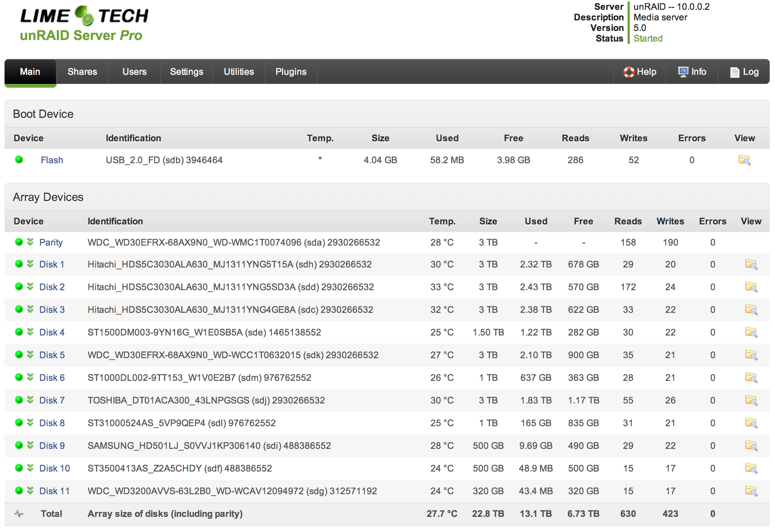Click the spin-down arrows for Disk 2
The image size is (775, 532).
(x=30, y=286)
